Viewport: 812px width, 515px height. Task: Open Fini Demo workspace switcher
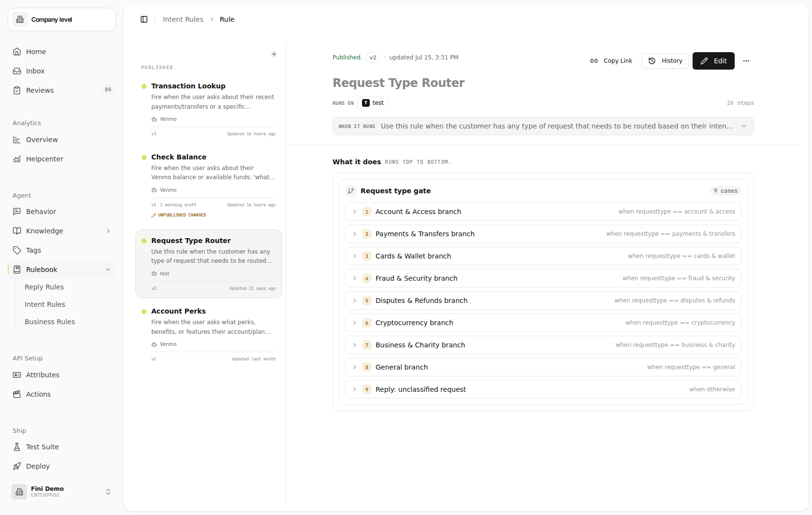pyautogui.click(x=62, y=492)
